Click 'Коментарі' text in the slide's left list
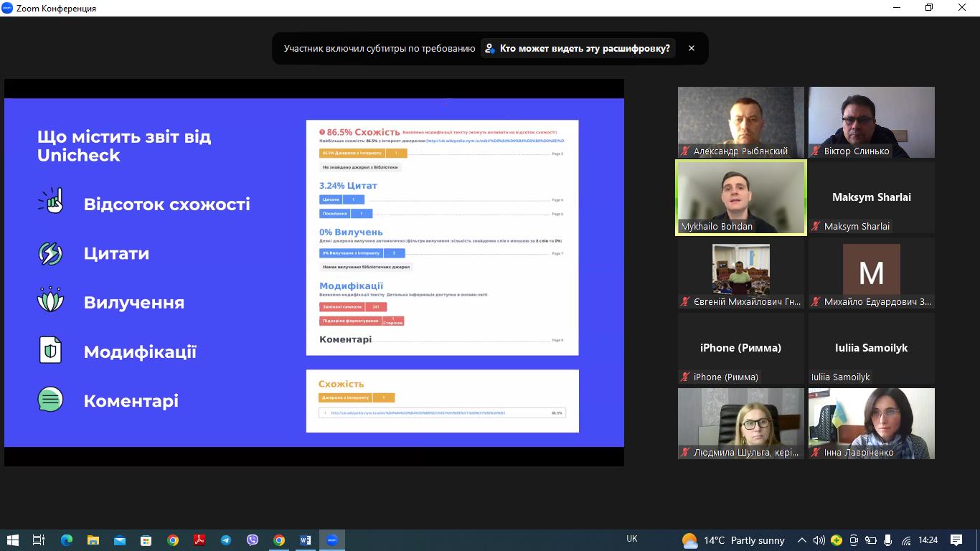This screenshot has width=980, height=551. pyautogui.click(x=131, y=401)
